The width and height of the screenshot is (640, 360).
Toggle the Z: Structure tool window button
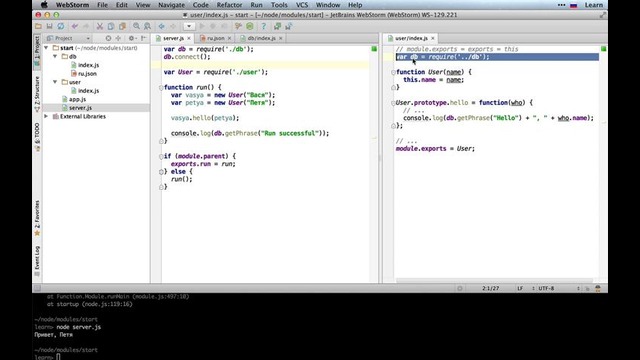(37, 93)
